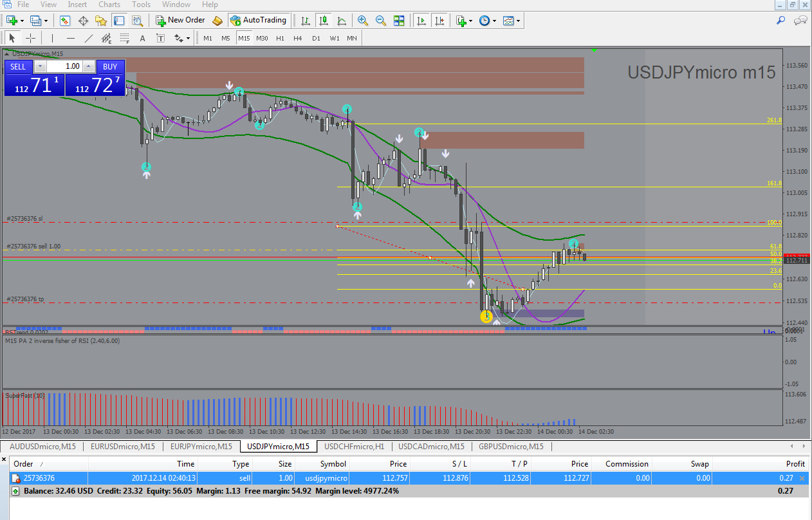Image resolution: width=812 pixels, height=520 pixels.
Task: Switch timeframe to W1
Action: (335, 38)
